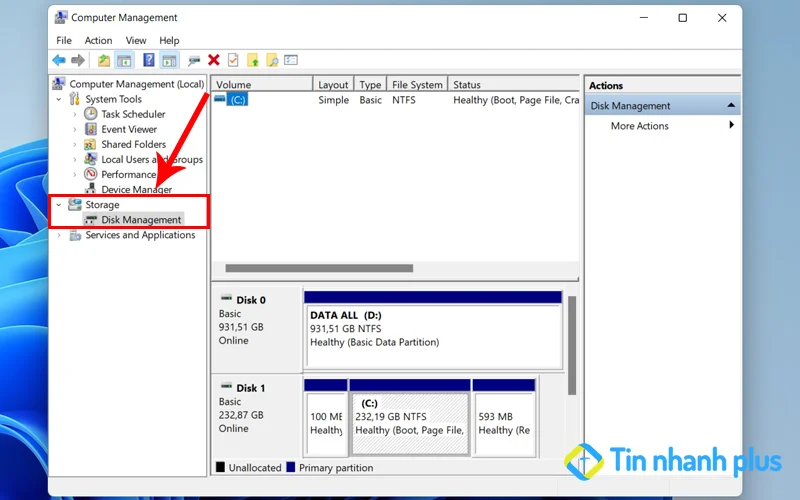Click the Show/Hide Action Pane toolbar icon
Screen dimensions: 800x500
tap(169, 61)
